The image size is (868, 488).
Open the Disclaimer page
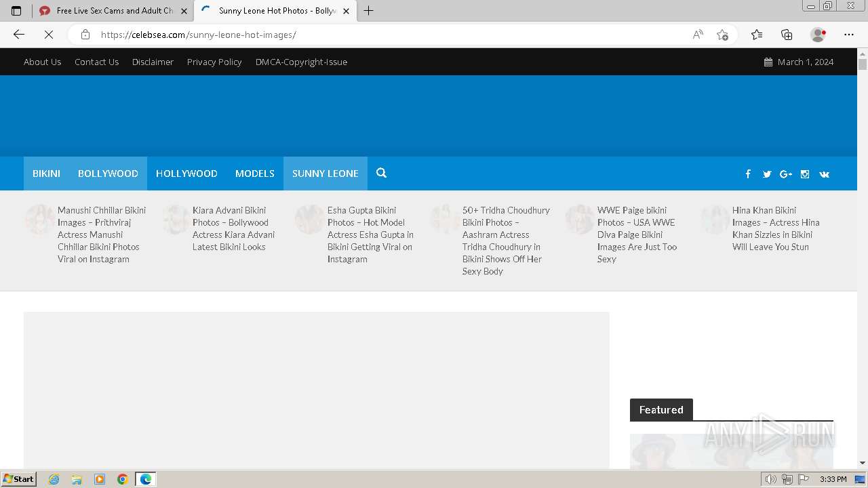153,62
